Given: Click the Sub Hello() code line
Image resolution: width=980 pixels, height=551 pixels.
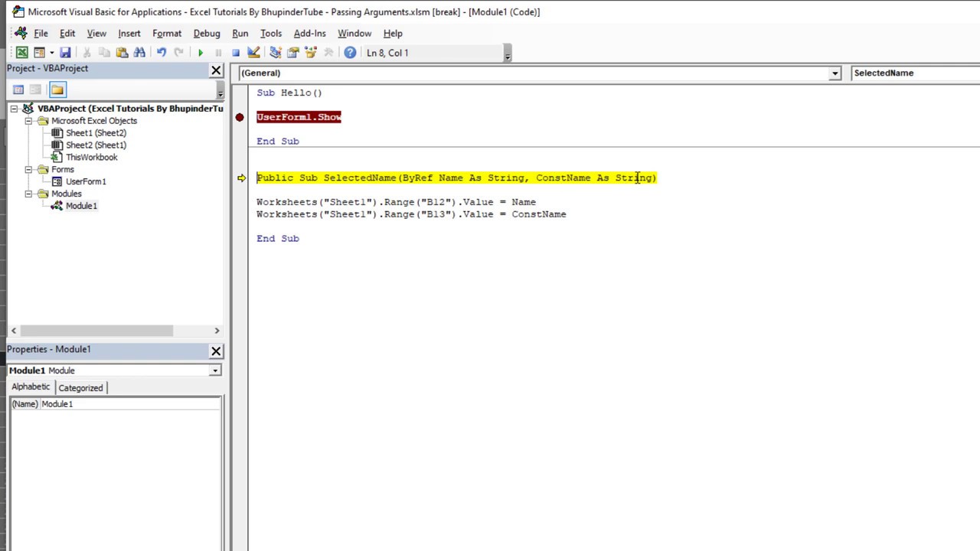Looking at the screenshot, I should pyautogui.click(x=289, y=93).
